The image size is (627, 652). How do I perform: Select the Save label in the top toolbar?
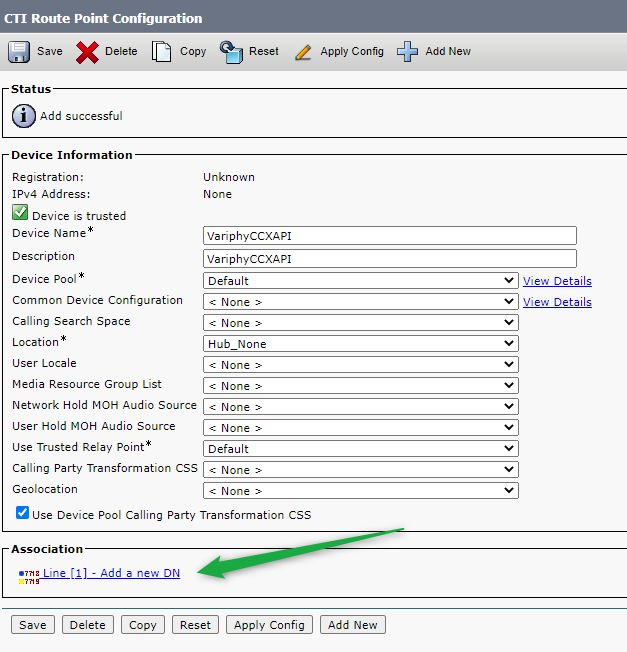click(x=50, y=51)
